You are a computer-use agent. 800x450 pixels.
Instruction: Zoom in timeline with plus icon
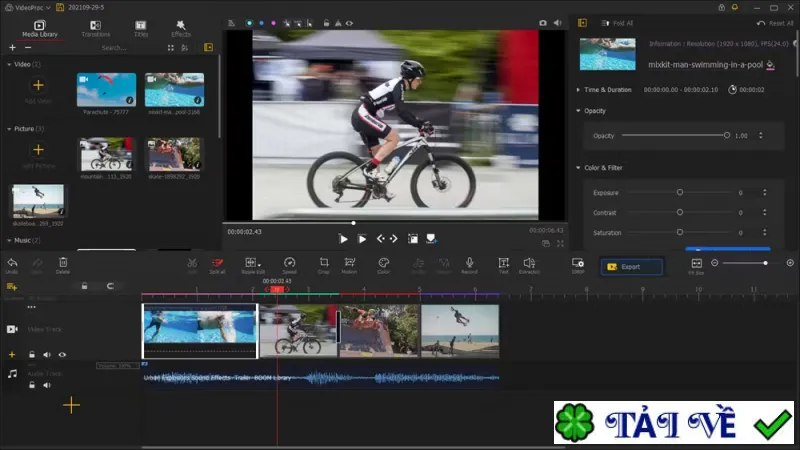click(x=790, y=263)
